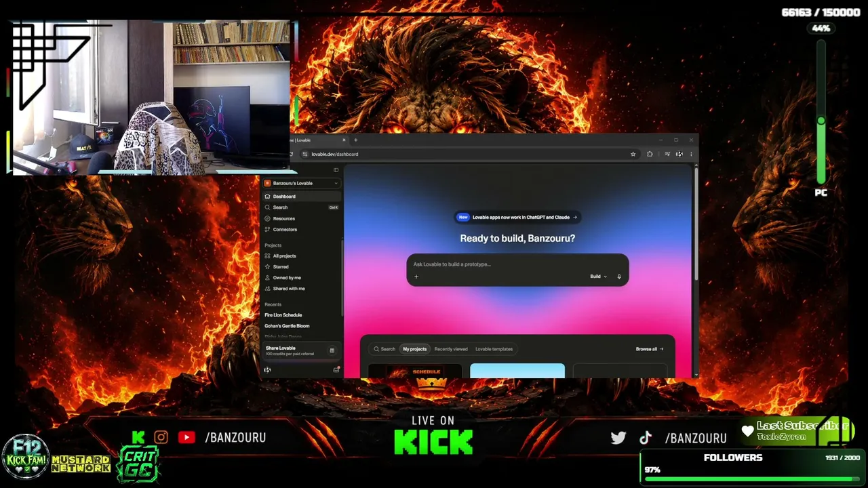
Task: Click the Twitter bird icon in overlay
Action: [618, 438]
